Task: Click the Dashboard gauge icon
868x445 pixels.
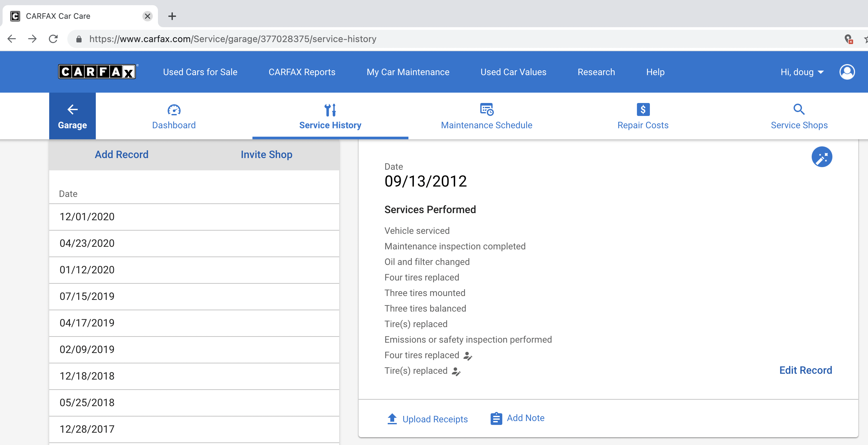Action: 174,109
